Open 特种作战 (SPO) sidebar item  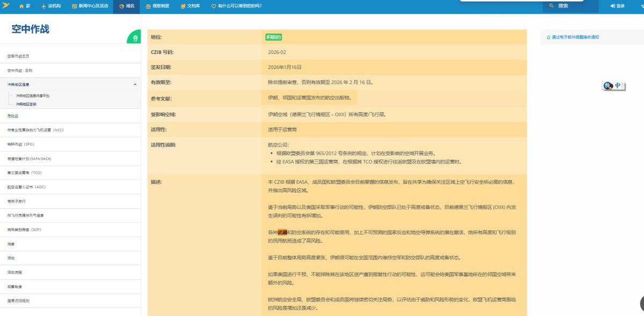click(x=21, y=144)
